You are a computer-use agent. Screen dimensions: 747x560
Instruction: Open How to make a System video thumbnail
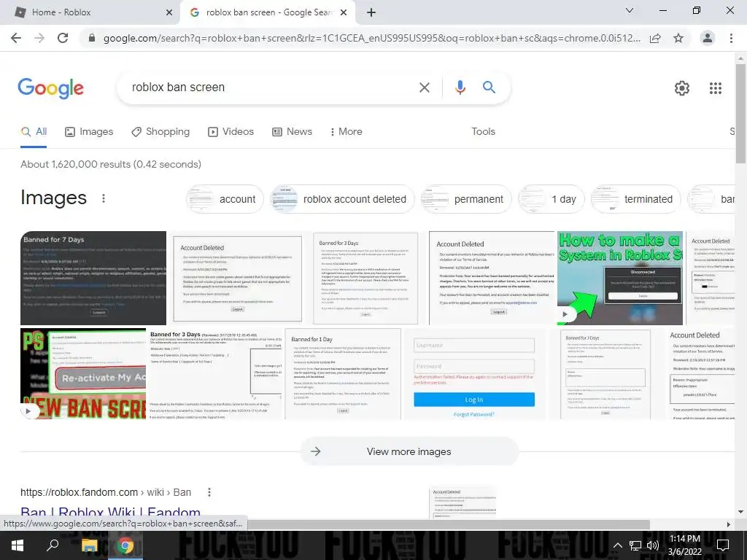[620, 278]
